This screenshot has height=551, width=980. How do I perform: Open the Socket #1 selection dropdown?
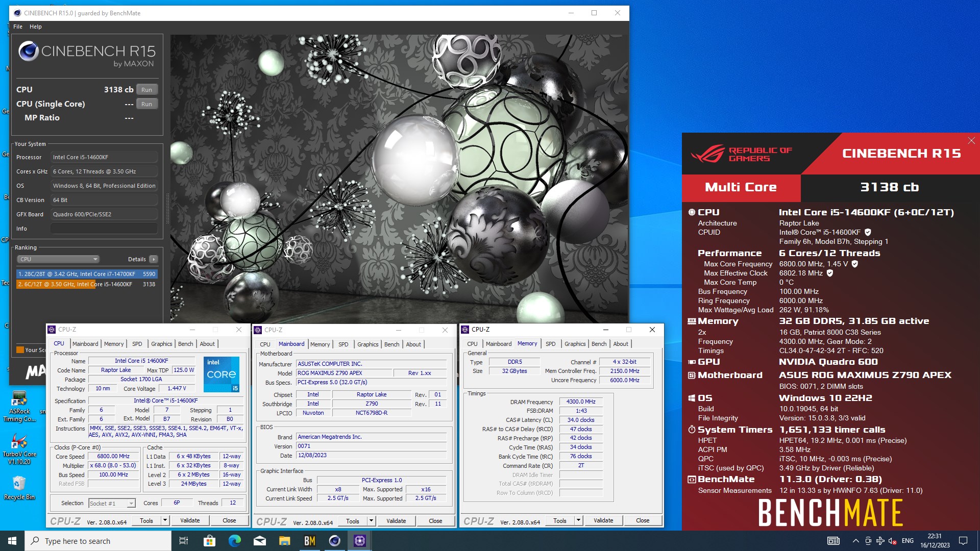112,504
